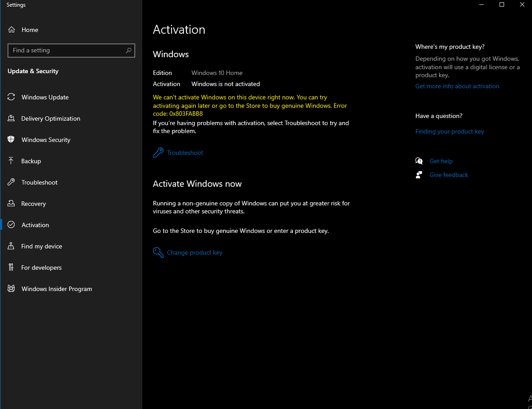The image size is (532, 409).
Task: Click the Backup upload arrow icon
Action: pyautogui.click(x=12, y=161)
